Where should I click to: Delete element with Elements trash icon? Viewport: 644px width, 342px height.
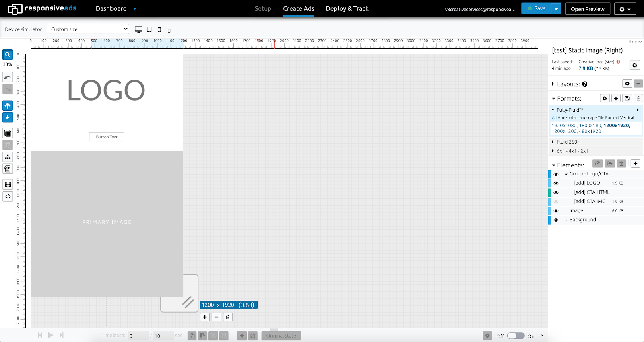click(621, 163)
